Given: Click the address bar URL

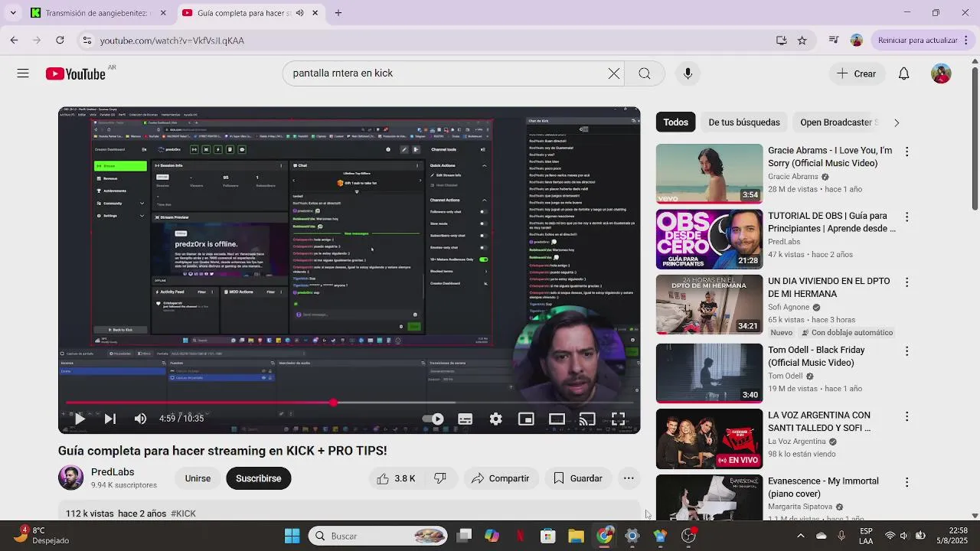Looking at the screenshot, I should click(172, 41).
